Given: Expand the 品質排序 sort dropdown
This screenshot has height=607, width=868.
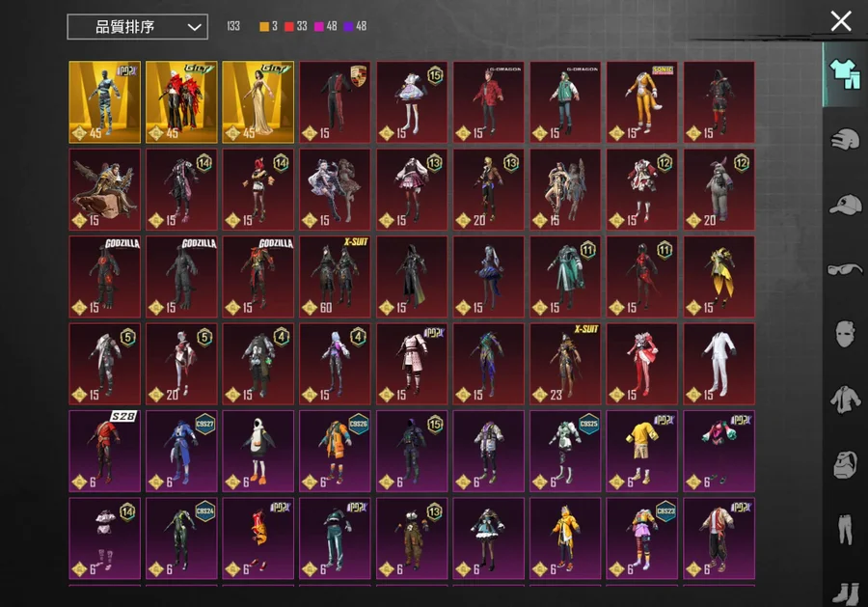Looking at the screenshot, I should pos(137,27).
